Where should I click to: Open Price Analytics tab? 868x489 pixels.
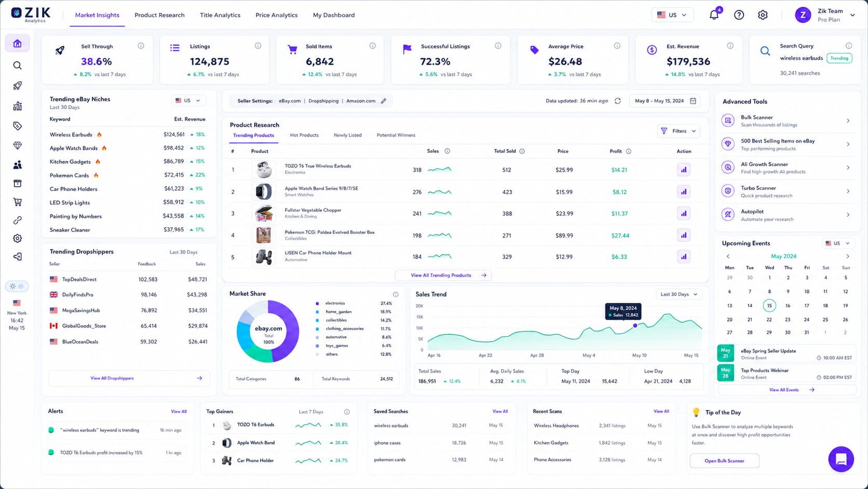277,15
